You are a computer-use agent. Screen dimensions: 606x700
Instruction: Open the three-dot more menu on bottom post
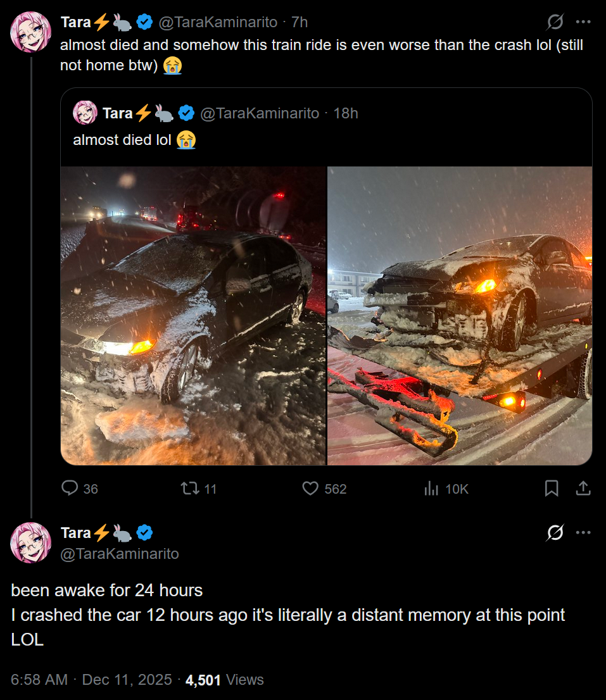583,532
